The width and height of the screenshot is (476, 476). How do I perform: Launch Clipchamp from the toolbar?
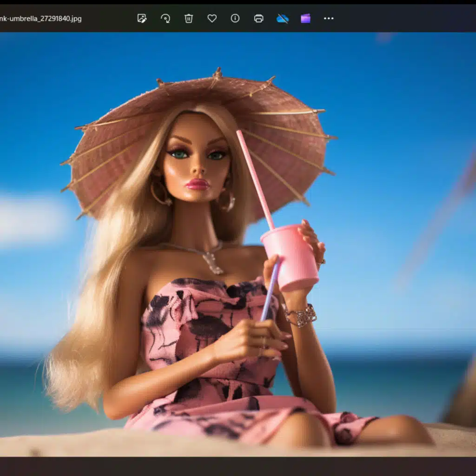click(x=305, y=18)
